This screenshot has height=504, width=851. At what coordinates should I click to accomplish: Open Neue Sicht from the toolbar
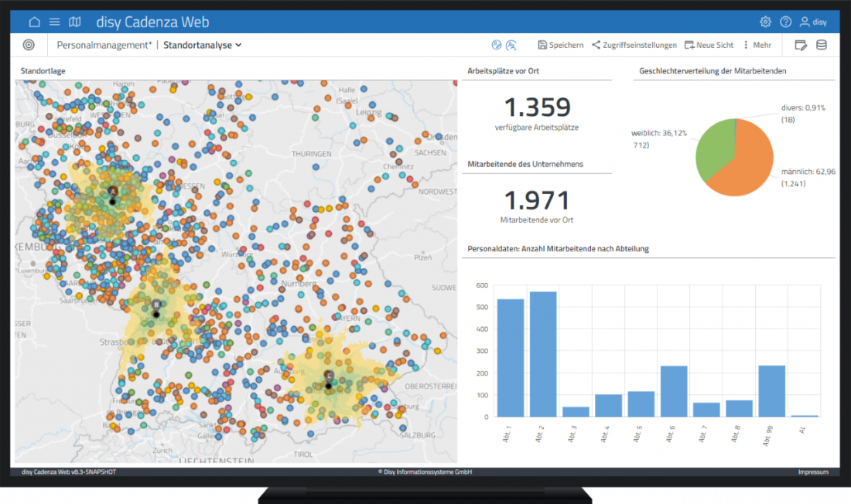click(x=709, y=45)
